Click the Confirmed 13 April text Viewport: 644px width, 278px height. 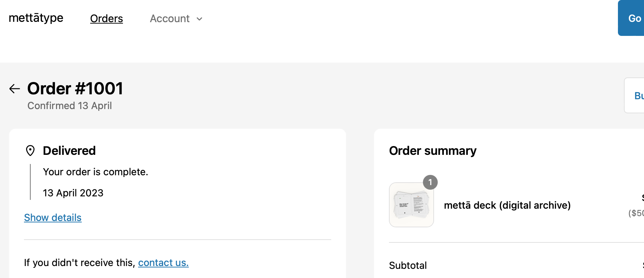[x=70, y=106]
